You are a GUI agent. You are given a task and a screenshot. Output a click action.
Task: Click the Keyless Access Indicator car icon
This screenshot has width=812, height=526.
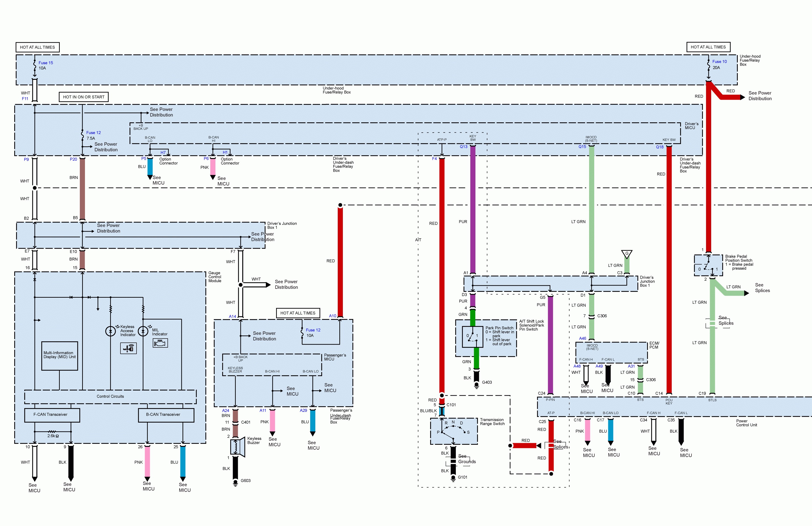click(128, 348)
